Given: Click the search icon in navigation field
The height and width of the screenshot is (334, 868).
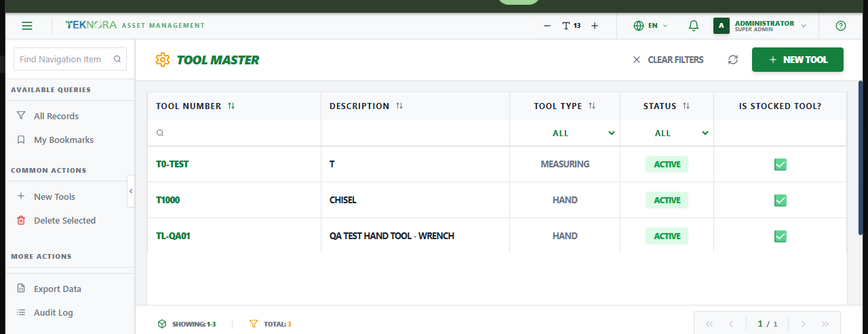Looking at the screenshot, I should point(117,59).
